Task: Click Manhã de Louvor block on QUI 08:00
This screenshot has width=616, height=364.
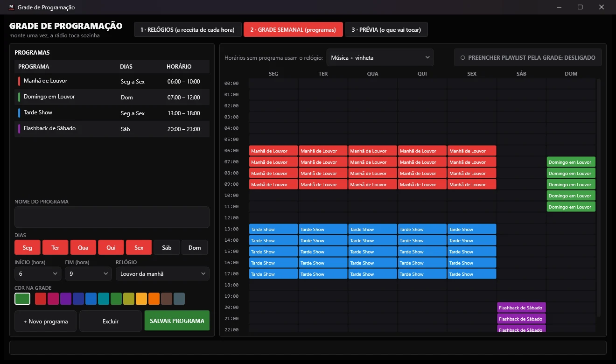Action: [x=422, y=173]
